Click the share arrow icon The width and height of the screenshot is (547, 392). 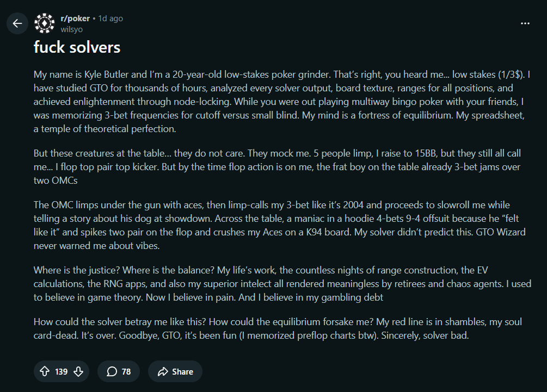pos(162,372)
